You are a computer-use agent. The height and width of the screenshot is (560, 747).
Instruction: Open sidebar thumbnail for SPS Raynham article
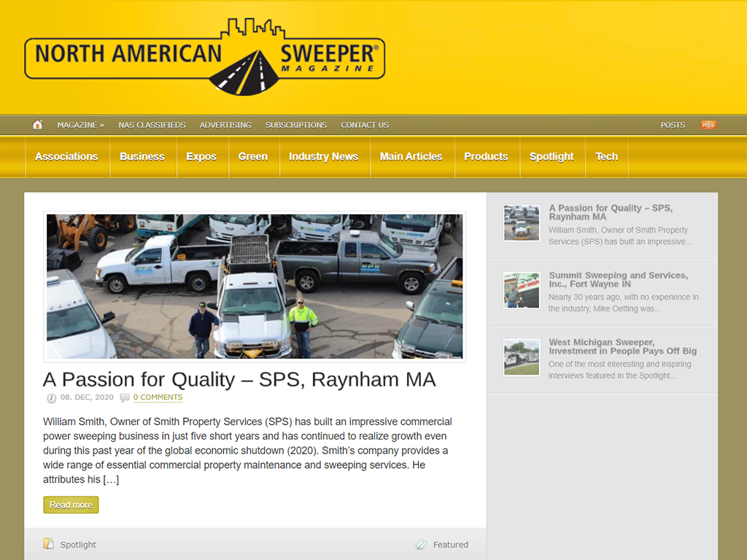pyautogui.click(x=522, y=223)
